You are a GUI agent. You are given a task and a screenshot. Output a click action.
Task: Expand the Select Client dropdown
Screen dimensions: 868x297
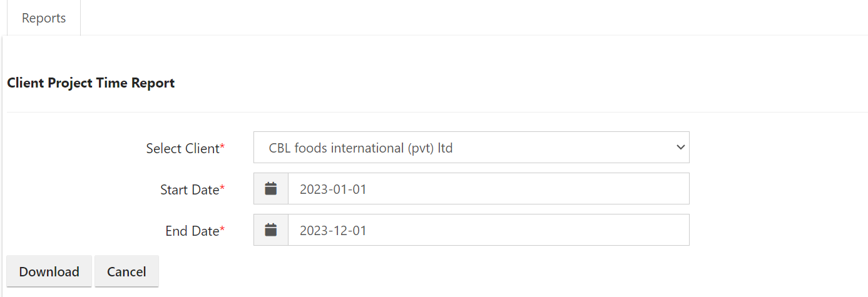[x=471, y=148]
